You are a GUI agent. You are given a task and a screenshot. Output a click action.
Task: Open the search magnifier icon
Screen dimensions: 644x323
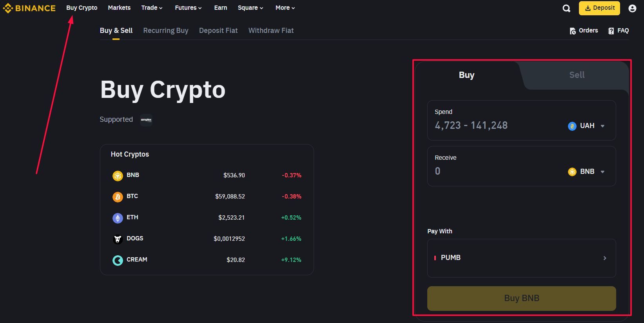click(566, 8)
